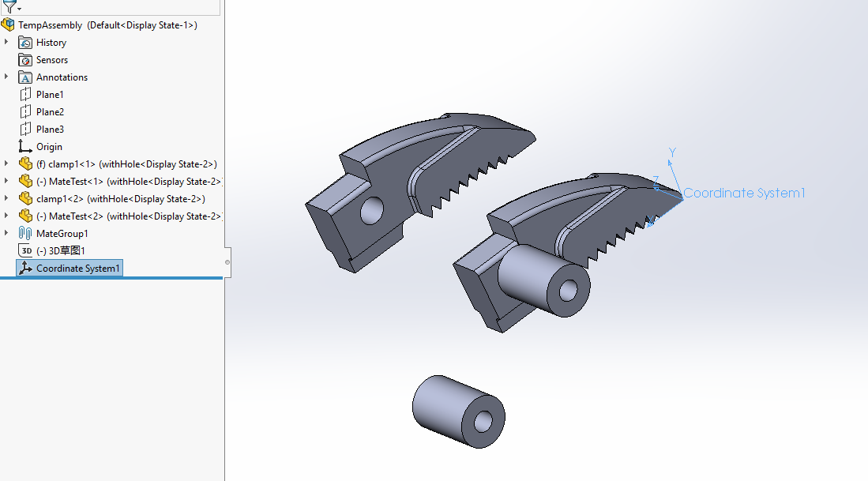
Task: Click the History folder icon
Action: point(25,43)
